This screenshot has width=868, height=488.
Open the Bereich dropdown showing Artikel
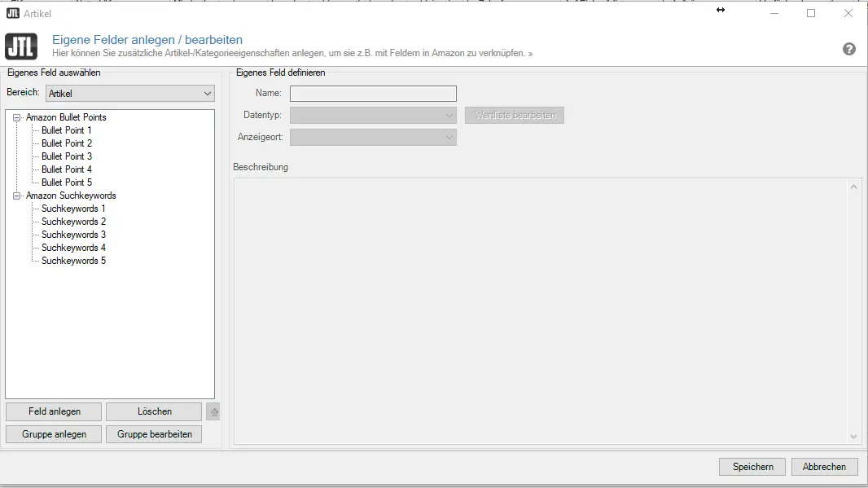130,94
